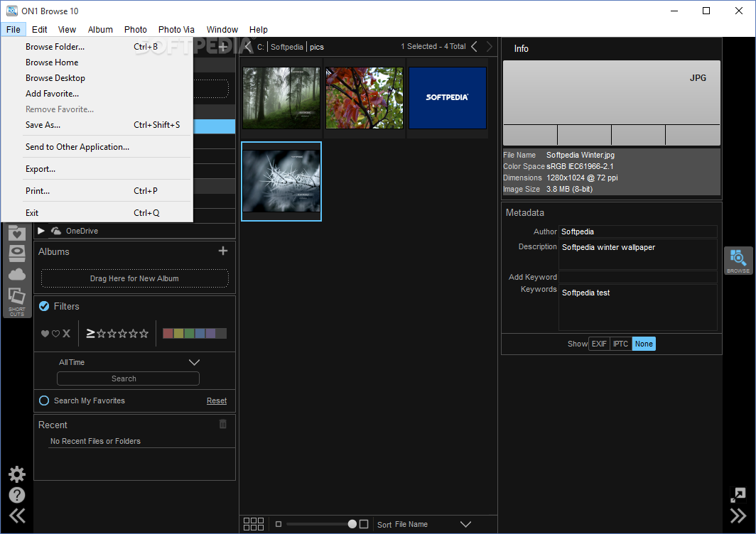Click the Drag Here for New Album box
756x534 pixels.
tap(134, 278)
